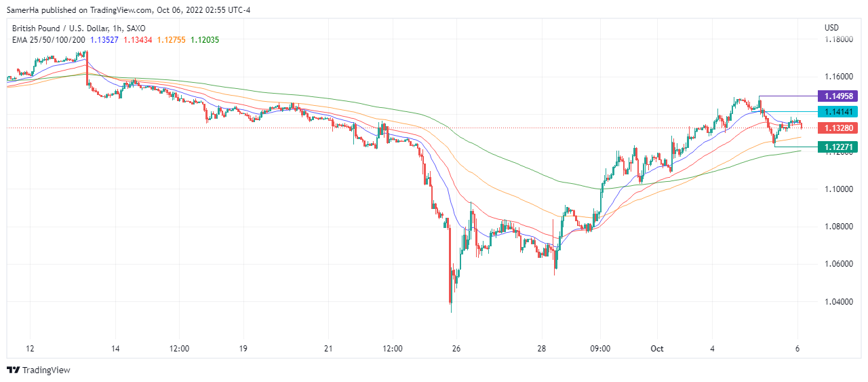
Task: Click the USD currency label
Action: pos(831,28)
